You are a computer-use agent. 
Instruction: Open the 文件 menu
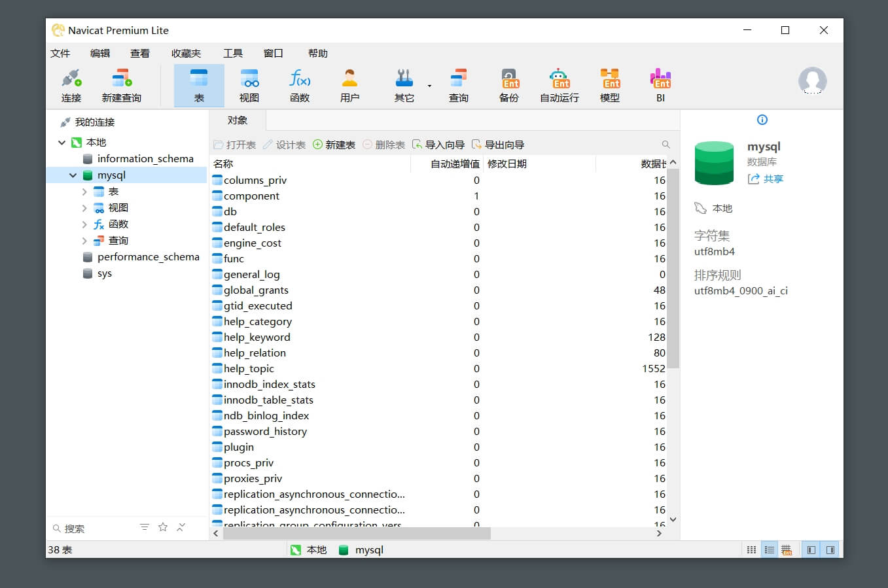click(60, 54)
